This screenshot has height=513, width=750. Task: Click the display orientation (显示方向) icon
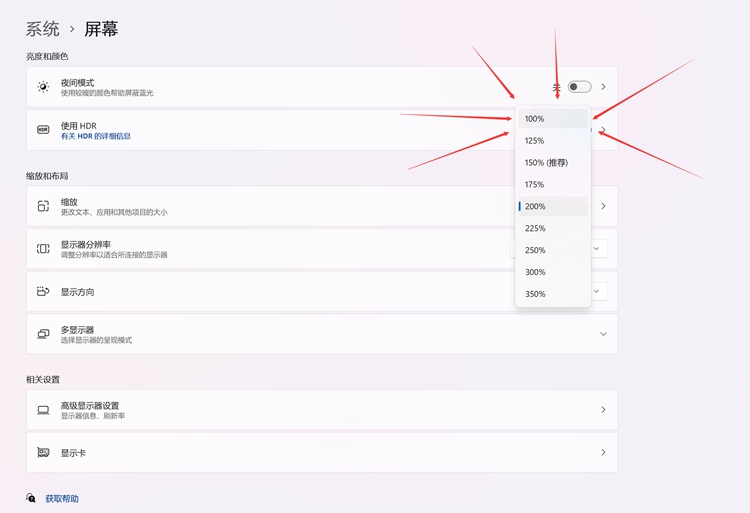click(x=43, y=292)
